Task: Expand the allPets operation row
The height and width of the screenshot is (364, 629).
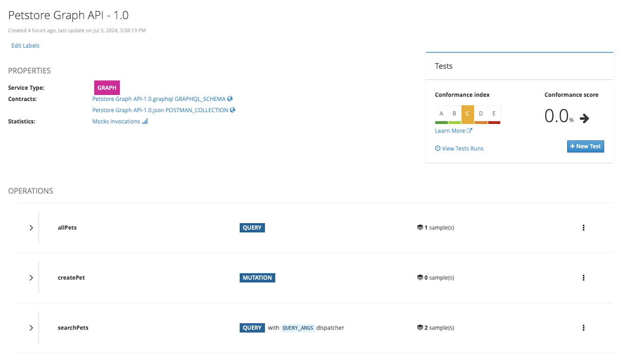Action: pyautogui.click(x=31, y=228)
